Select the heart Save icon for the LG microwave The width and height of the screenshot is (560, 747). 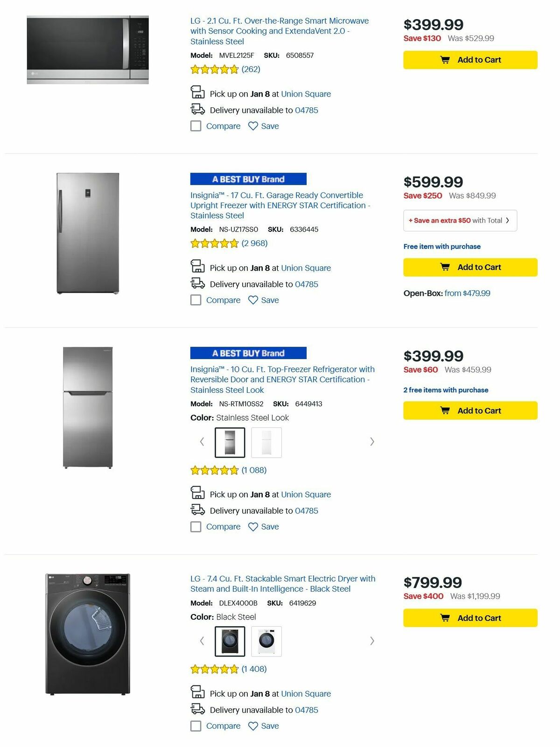point(252,126)
